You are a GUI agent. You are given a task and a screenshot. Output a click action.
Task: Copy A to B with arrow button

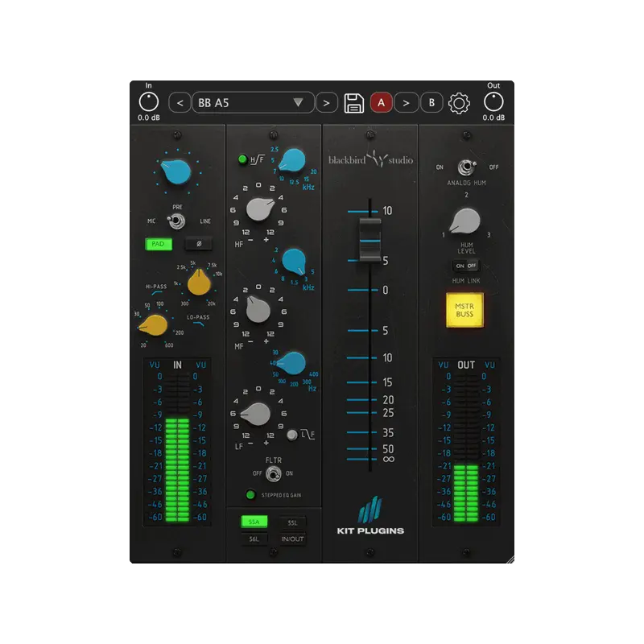point(406,103)
